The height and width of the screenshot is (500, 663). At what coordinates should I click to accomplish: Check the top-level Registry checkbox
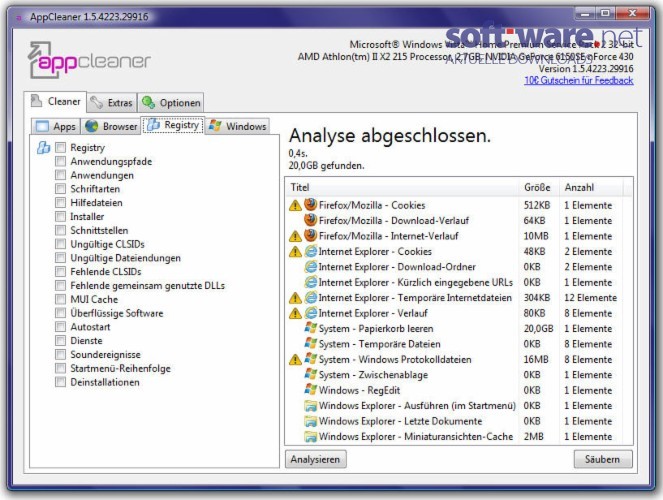pos(61,147)
